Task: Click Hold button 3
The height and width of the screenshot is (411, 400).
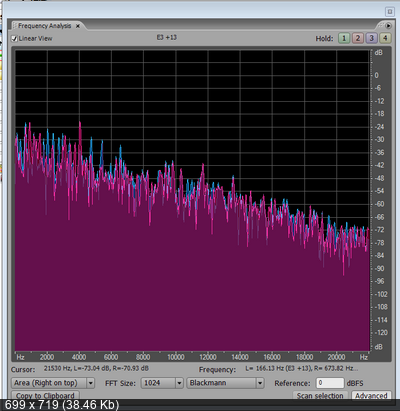Action: click(x=371, y=38)
